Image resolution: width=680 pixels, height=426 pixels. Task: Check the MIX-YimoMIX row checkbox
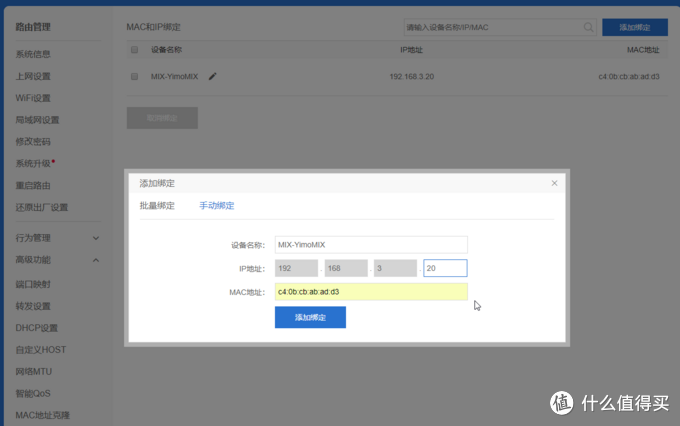click(x=134, y=76)
